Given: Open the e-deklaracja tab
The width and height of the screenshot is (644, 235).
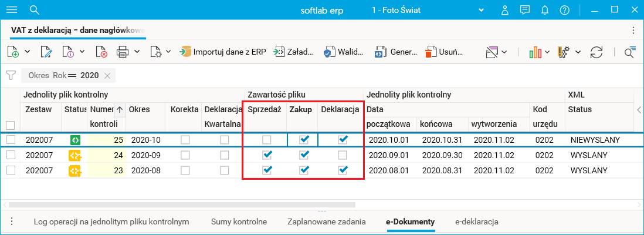Looking at the screenshot, I should coord(476,221).
